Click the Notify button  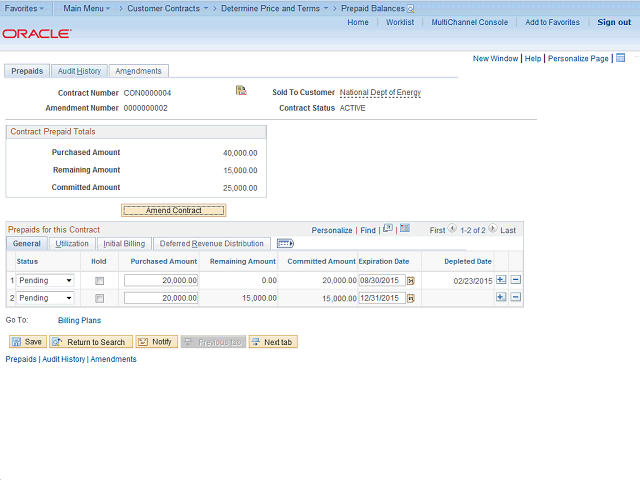(x=157, y=342)
